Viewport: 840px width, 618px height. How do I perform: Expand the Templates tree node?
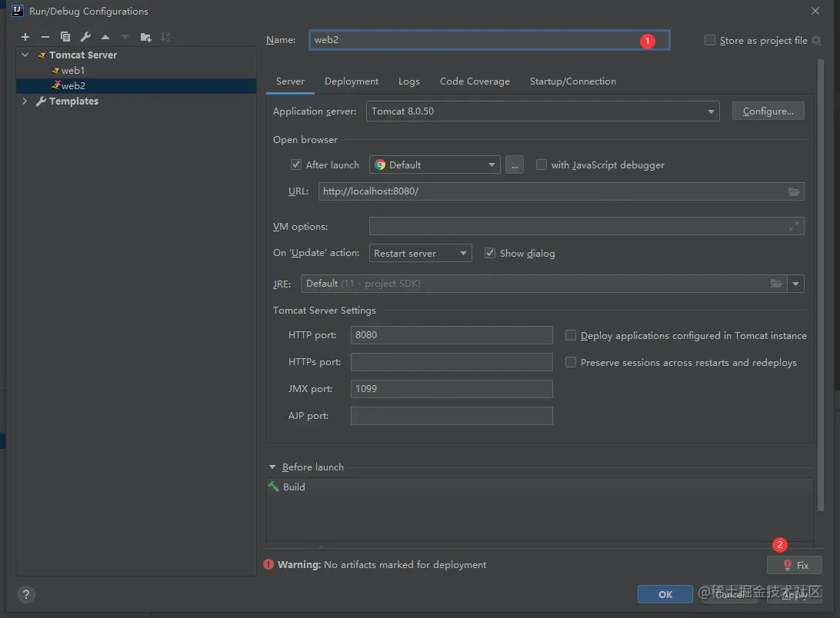(25, 101)
